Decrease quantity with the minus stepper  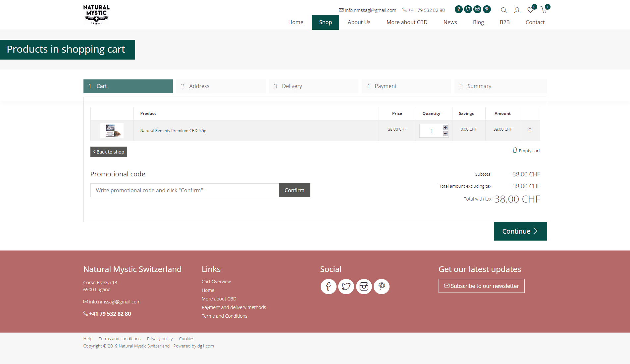pos(446,134)
